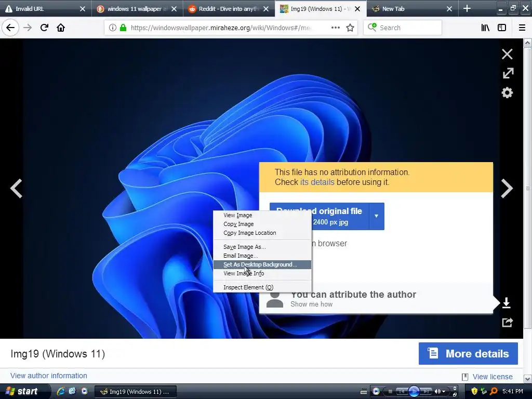This screenshot has height=399, width=532.
Task: Open page actions three-dots menu
Action: [335, 28]
